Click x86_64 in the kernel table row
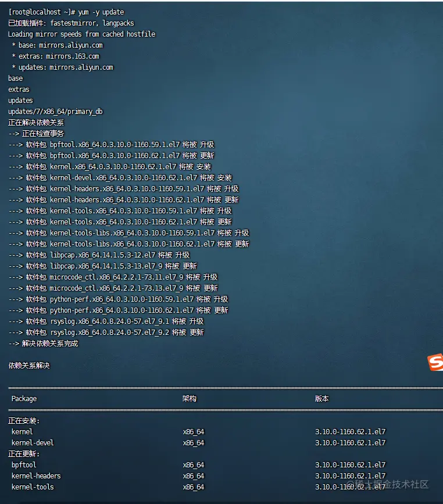The height and width of the screenshot is (504, 443). coord(194,432)
